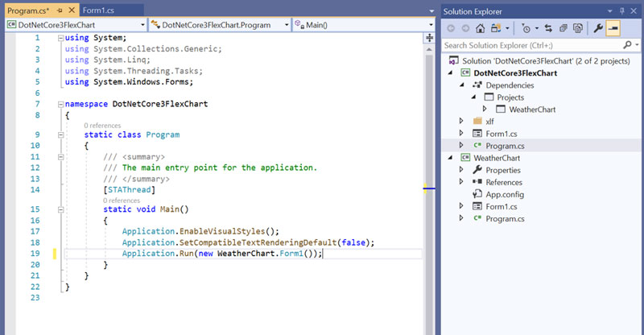This screenshot has width=644, height=335.
Task: Expand WeatherChart reference under Projects
Action: [485, 109]
